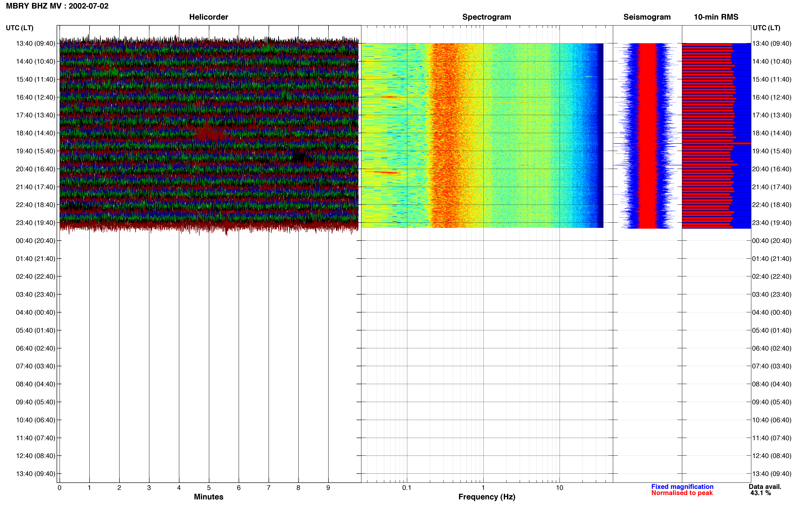Image resolution: width=812 pixels, height=508 pixels.
Task: Select left time label '22:40 (18:40)'
Action: [36, 205]
